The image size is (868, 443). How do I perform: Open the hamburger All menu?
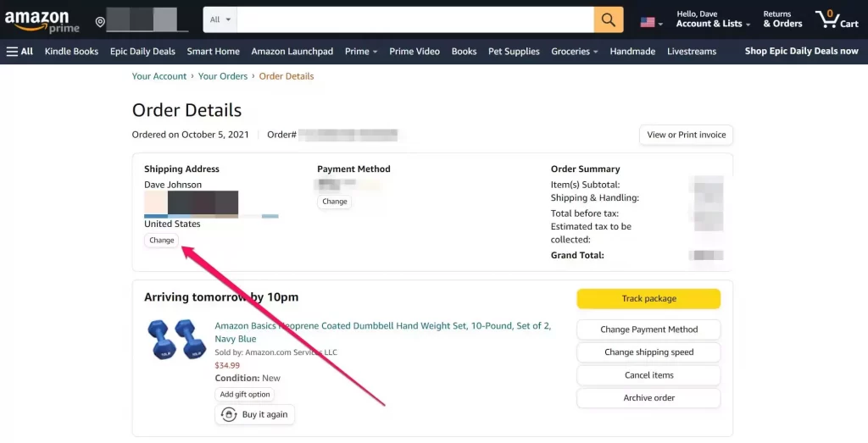[x=20, y=52]
